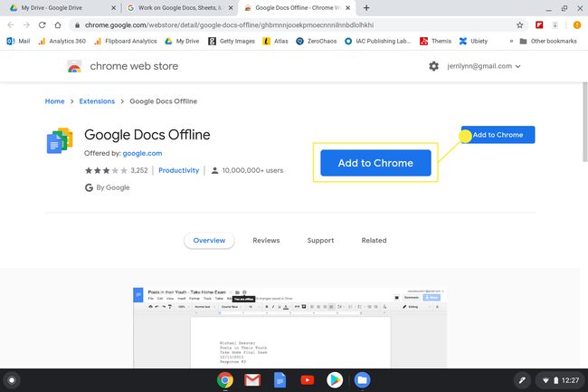Launch Google Docs from the shelf
Image resolution: width=588 pixels, height=392 pixels.
280,380
